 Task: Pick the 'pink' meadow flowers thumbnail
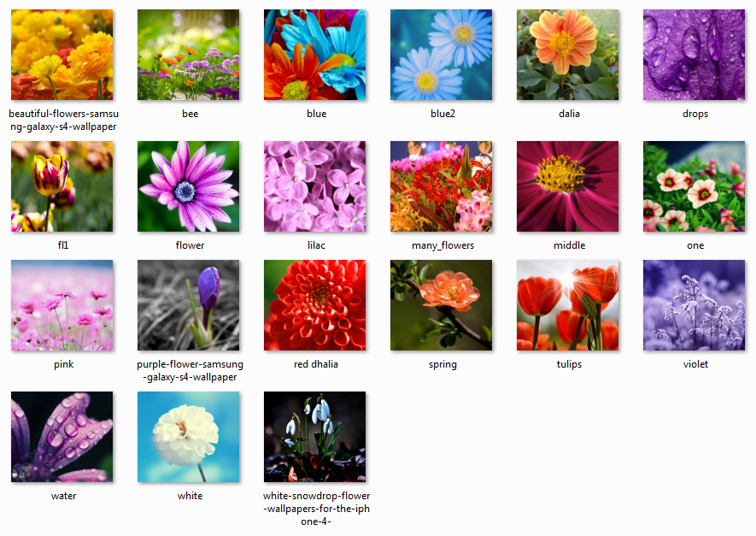tap(62, 305)
